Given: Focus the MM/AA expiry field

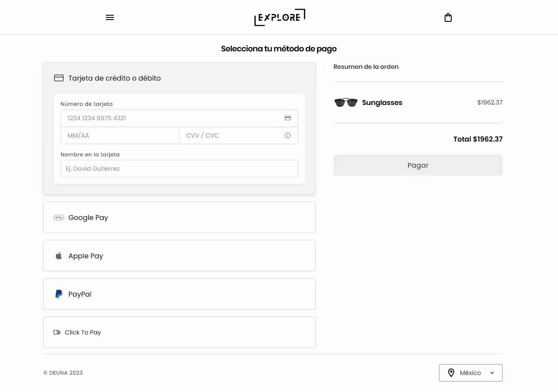Looking at the screenshot, I should [120, 135].
